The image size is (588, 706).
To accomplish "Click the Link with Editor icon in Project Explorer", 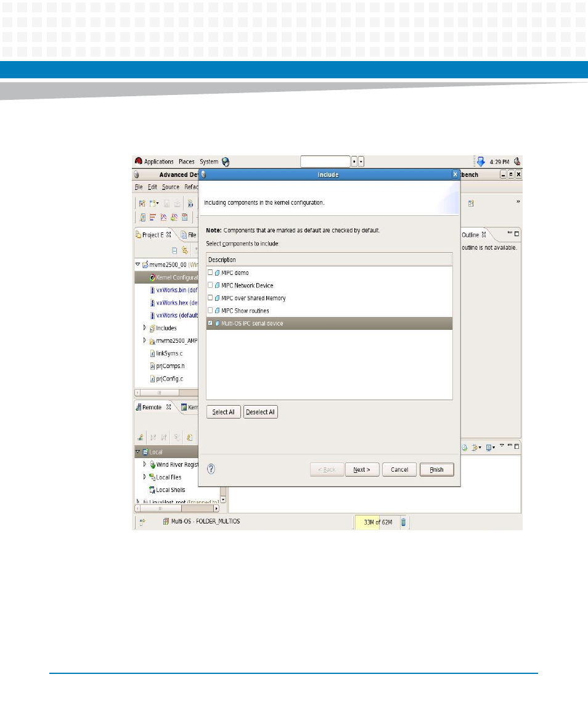I will tap(184, 250).
